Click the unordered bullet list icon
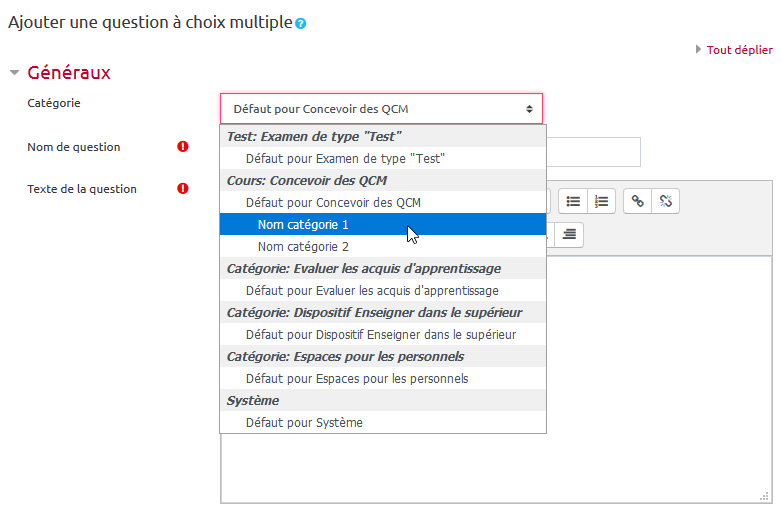781x509 pixels. 573,201
